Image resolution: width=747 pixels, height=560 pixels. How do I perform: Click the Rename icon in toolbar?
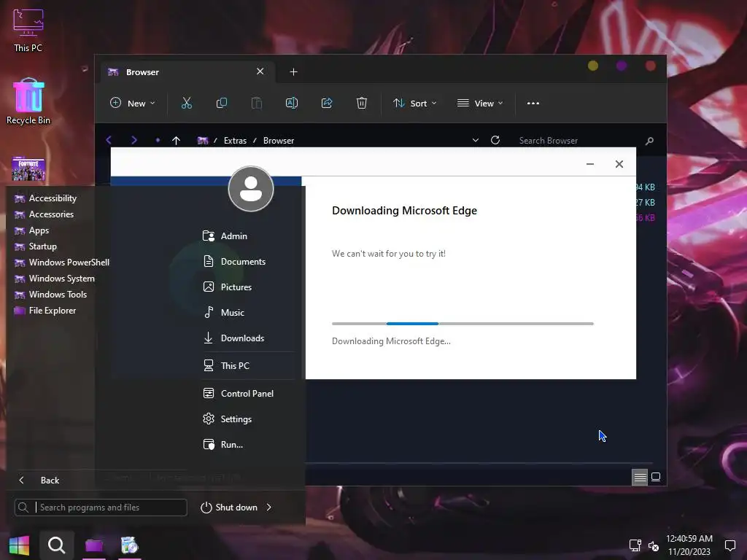(x=292, y=103)
